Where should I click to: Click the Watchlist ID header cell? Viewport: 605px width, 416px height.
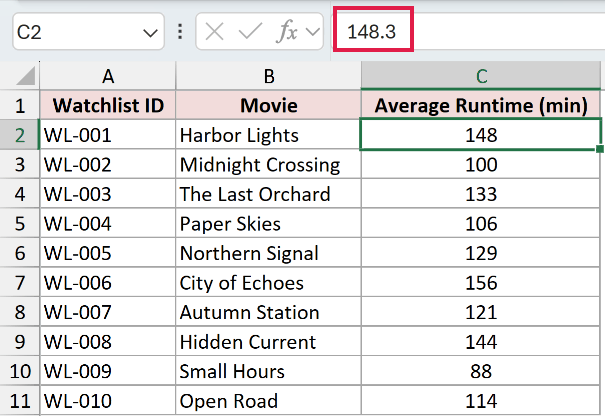click(x=108, y=105)
